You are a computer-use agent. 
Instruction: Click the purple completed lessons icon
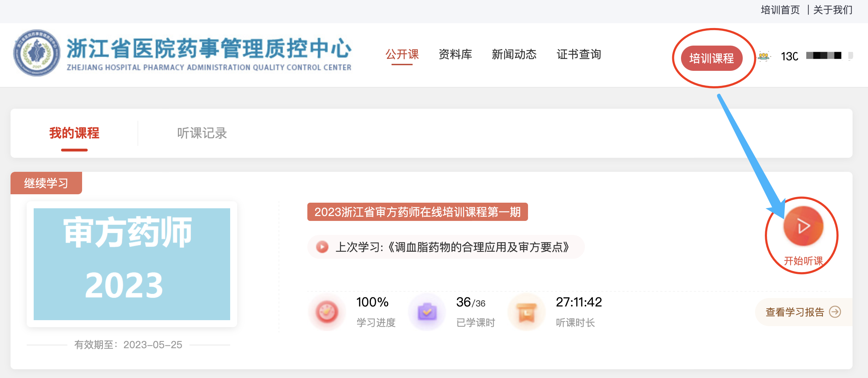427,312
